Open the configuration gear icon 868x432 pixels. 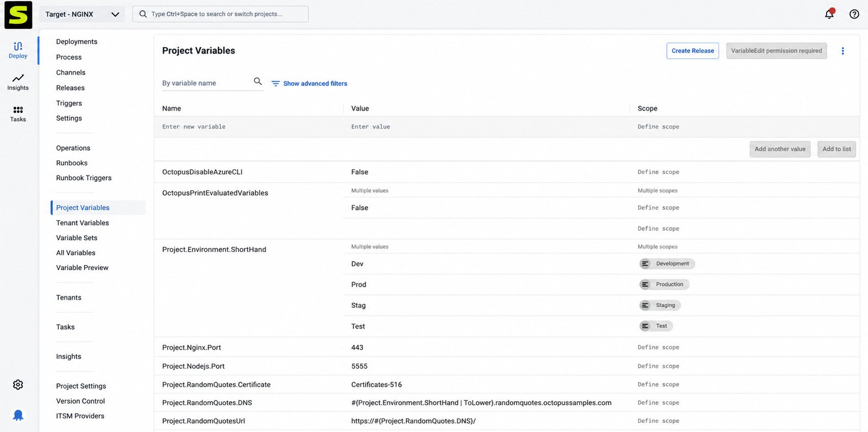(18, 384)
